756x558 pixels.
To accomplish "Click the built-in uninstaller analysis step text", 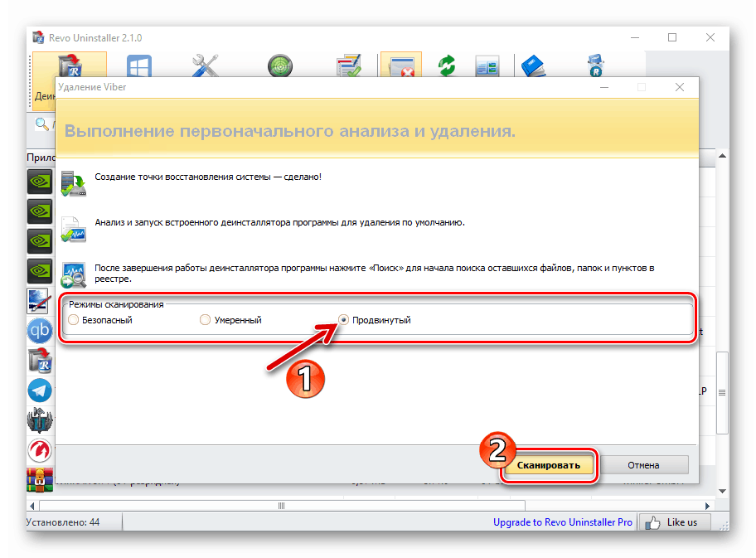I will (279, 223).
